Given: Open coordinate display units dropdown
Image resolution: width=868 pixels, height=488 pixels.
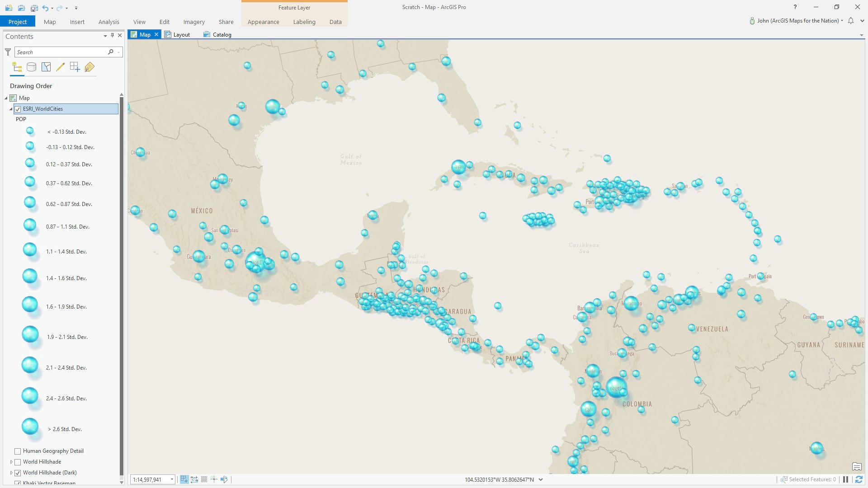Looking at the screenshot, I should (x=541, y=479).
